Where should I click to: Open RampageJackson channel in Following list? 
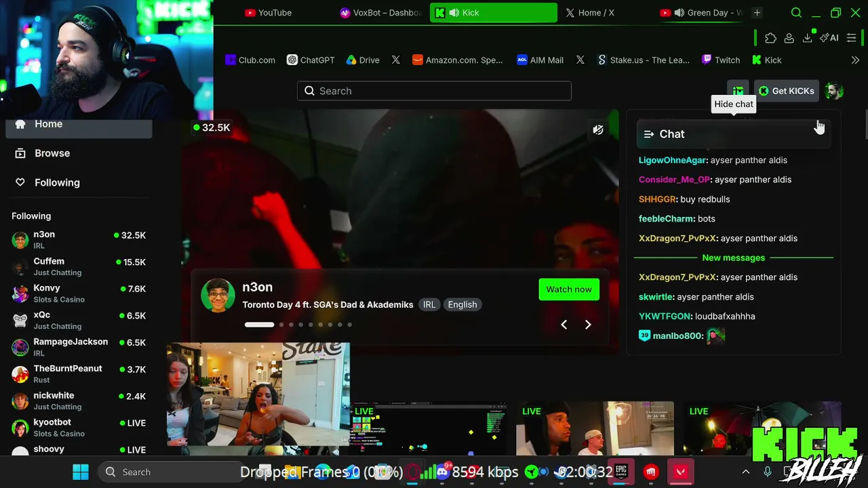click(79, 347)
